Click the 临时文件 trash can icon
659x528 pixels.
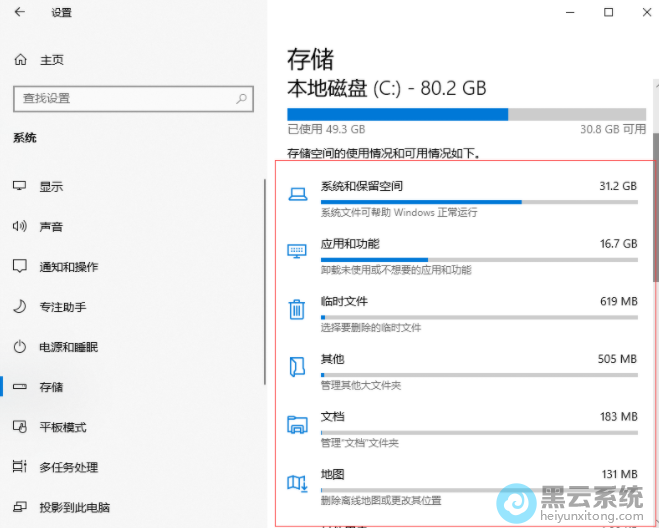click(x=297, y=309)
